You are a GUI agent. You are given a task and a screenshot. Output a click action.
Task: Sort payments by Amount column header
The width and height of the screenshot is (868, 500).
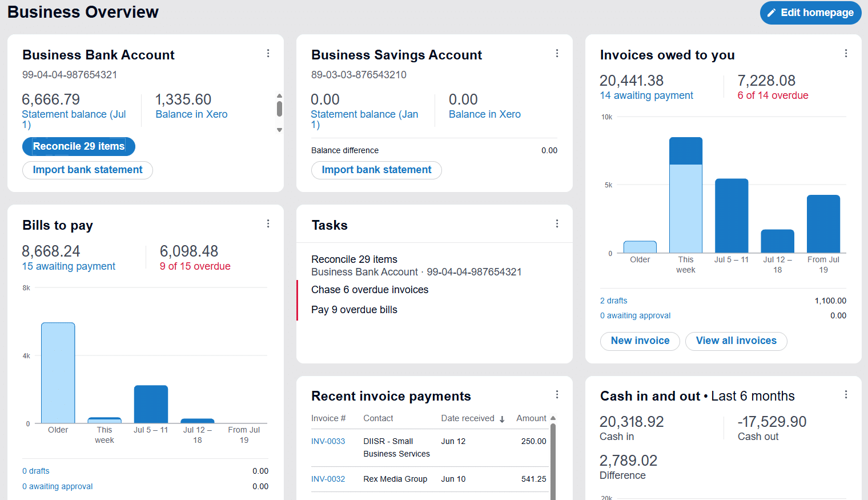tap(531, 418)
